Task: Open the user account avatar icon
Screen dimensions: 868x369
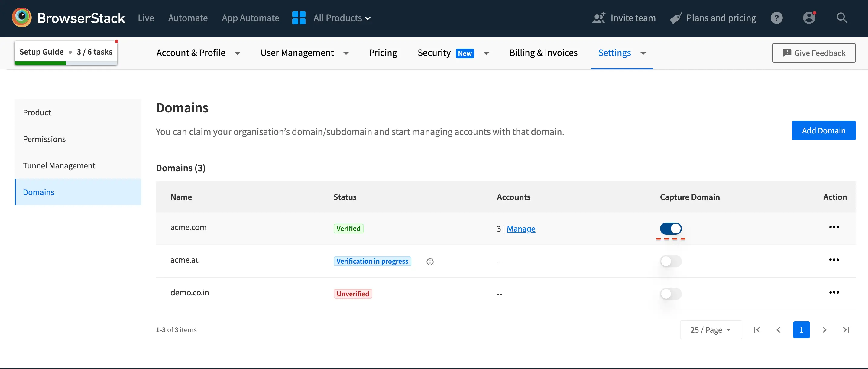Action: (809, 18)
